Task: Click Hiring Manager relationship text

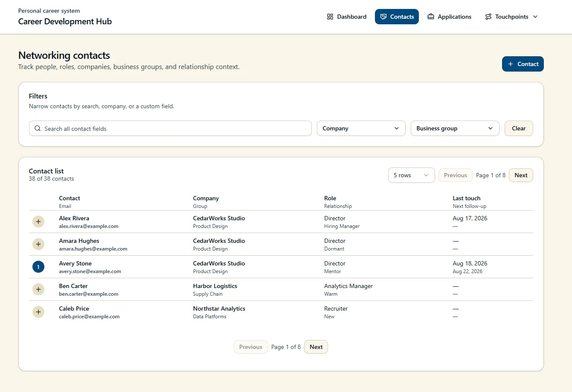Action: coord(342,226)
